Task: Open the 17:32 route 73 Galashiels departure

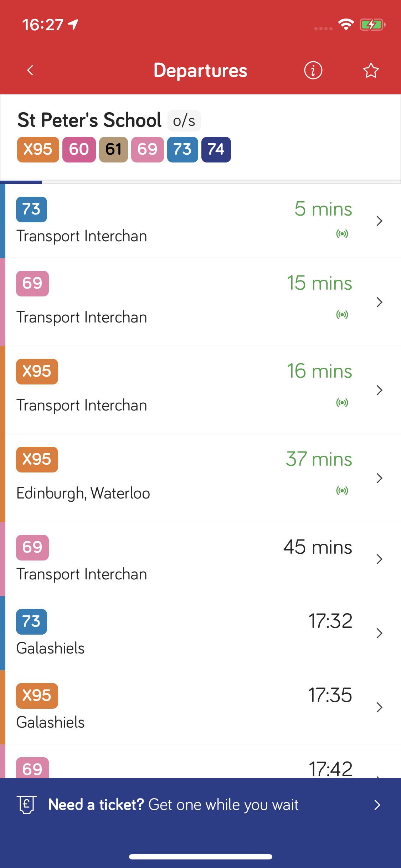Action: [x=178, y=633]
